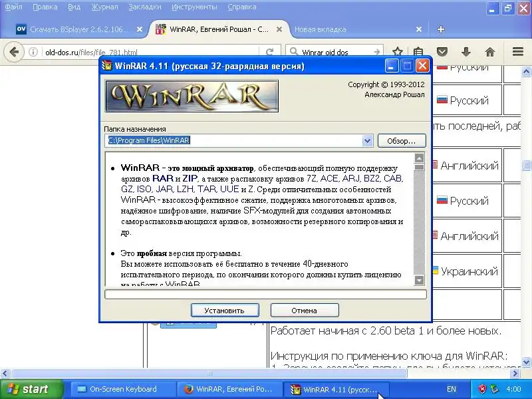Click the page horizontal scroll left arrow
The width and height of the screenshot is (532, 399).
(x=5, y=374)
